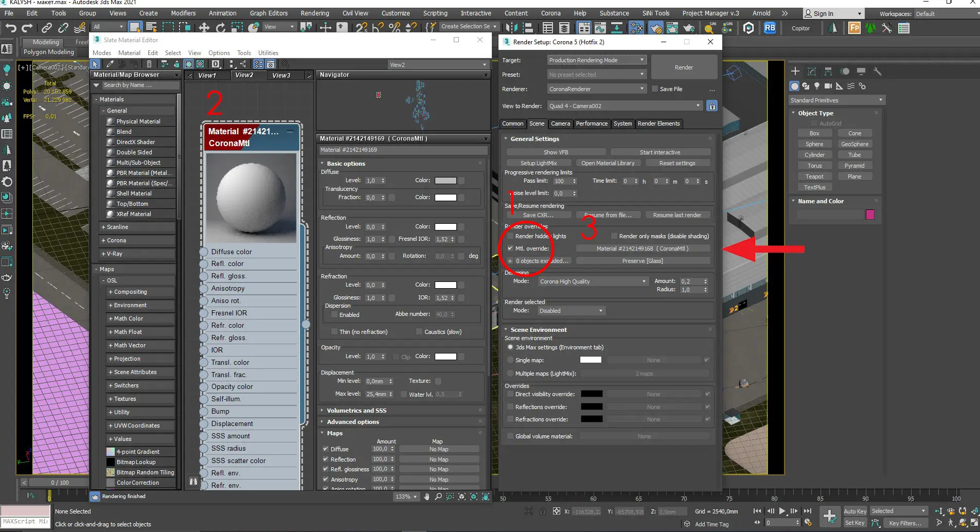Go to the end frame
The width and height of the screenshot is (980, 532).
tap(808, 511)
